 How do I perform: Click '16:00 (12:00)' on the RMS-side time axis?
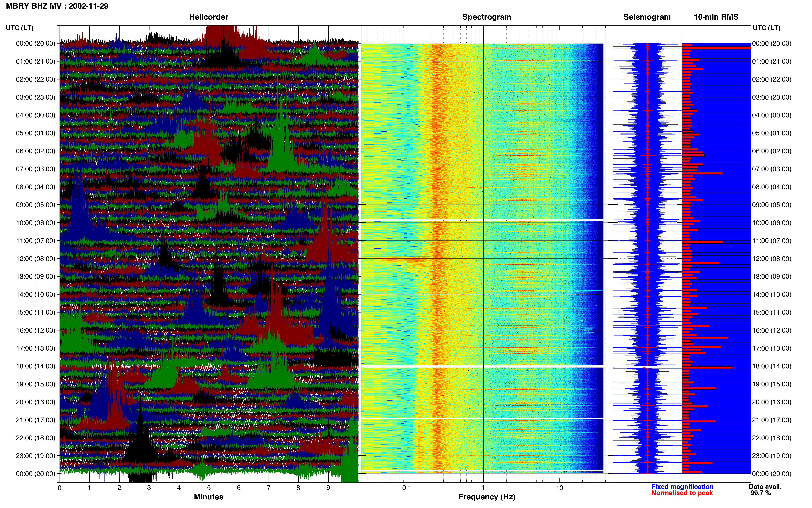point(772,330)
